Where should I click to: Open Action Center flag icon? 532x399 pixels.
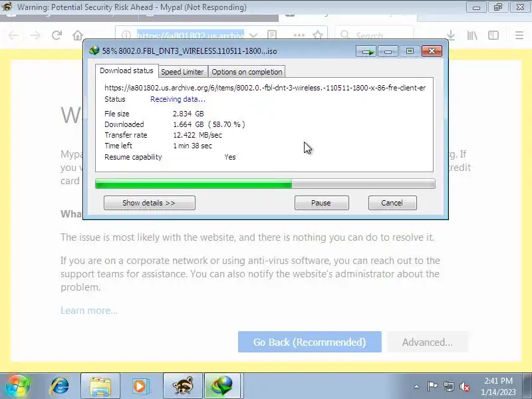(432, 386)
